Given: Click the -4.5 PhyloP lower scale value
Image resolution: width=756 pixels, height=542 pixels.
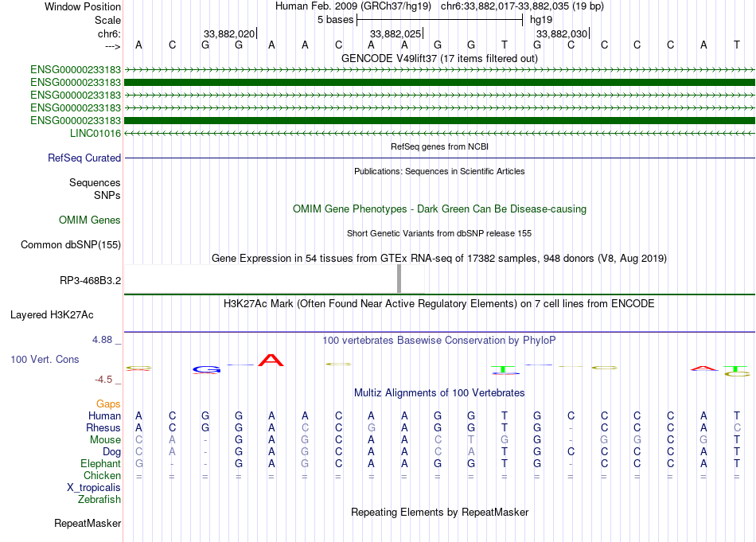Looking at the screenshot, I should (103, 380).
